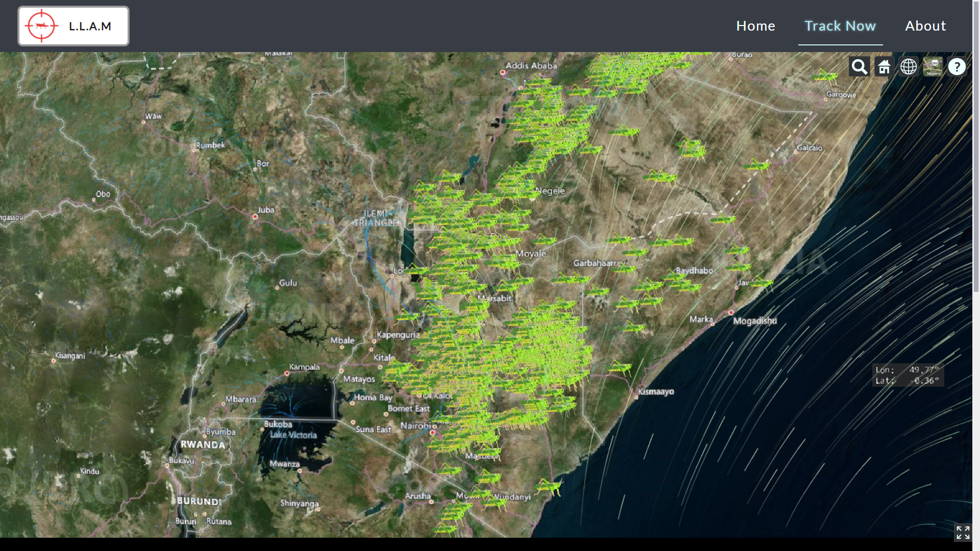Go to the Home page
This screenshot has height=551, width=980.
[x=755, y=26]
